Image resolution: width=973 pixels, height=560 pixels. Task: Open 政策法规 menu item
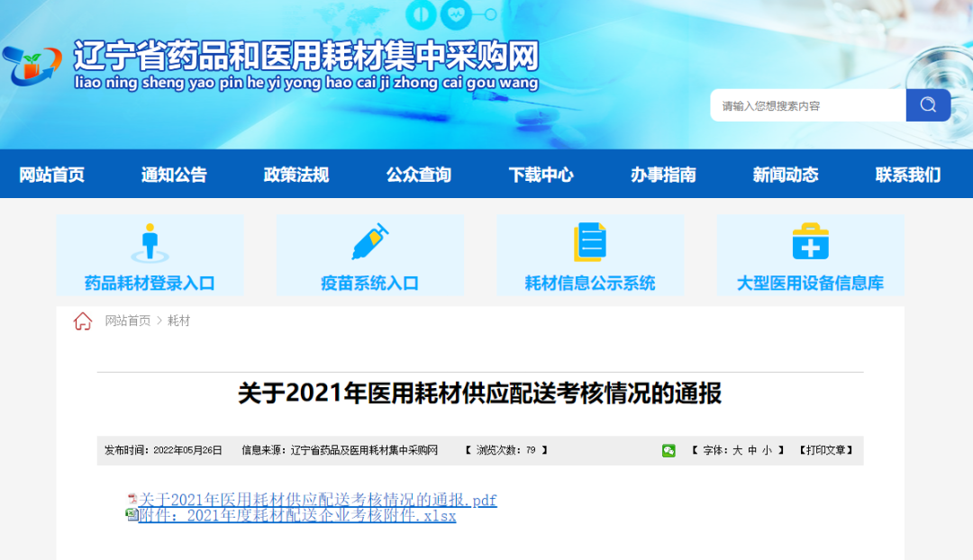296,175
